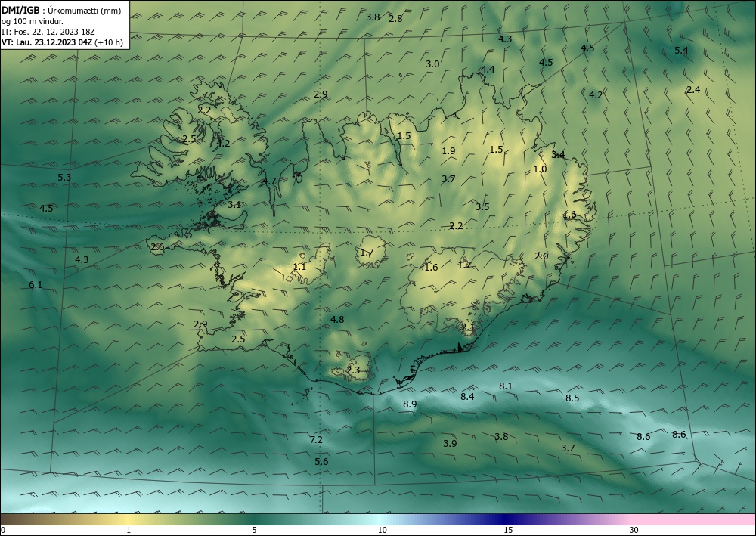Screen dimensions: 756x536
Task: Click the value 3.4 in the east
Action: 558,155
